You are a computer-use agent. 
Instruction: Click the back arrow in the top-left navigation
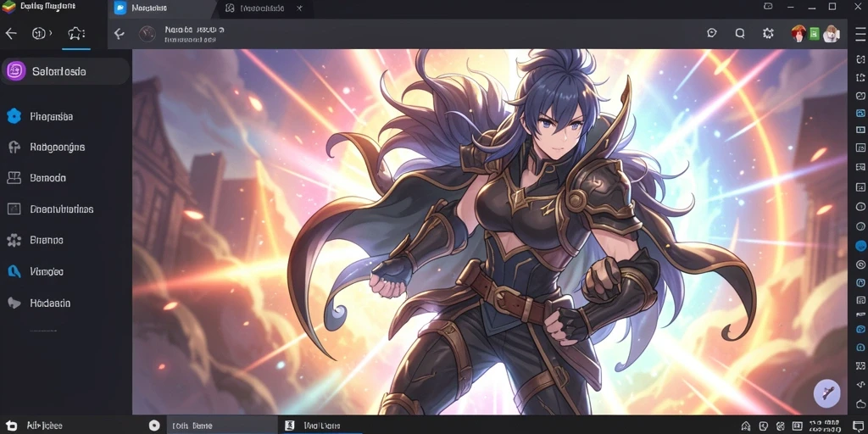11,34
